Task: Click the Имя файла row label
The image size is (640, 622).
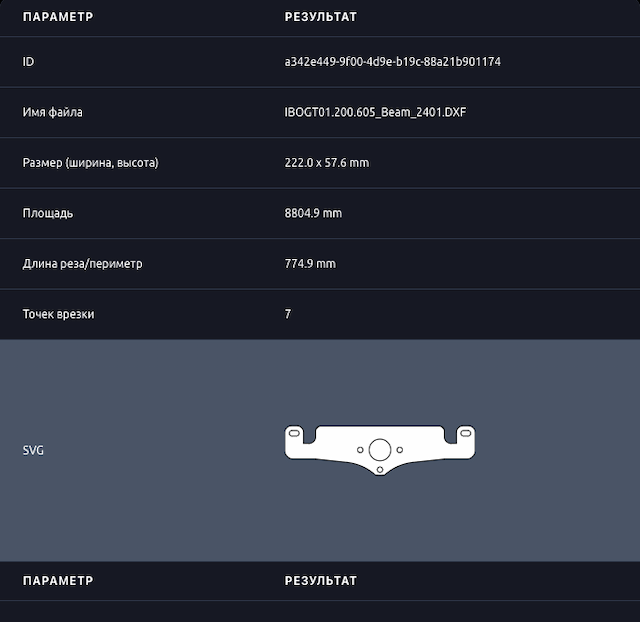Action: pos(52,112)
